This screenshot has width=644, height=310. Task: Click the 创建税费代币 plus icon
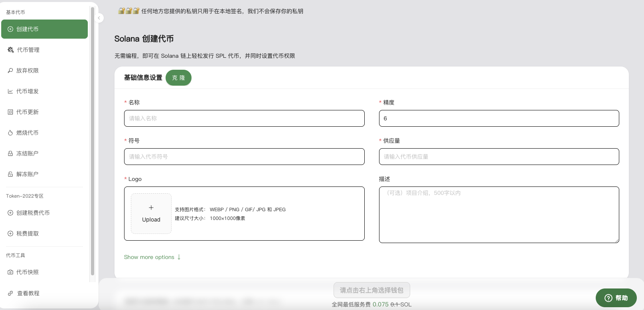click(10, 213)
